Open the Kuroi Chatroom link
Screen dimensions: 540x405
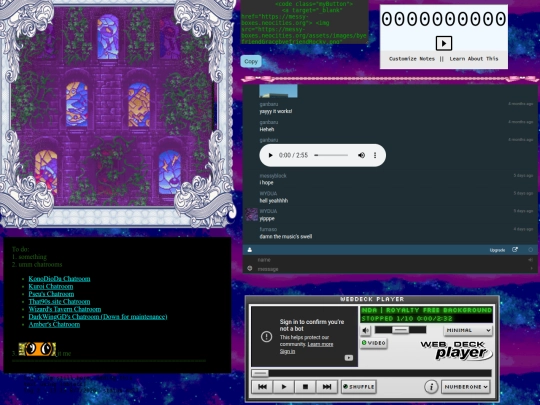[51, 286]
